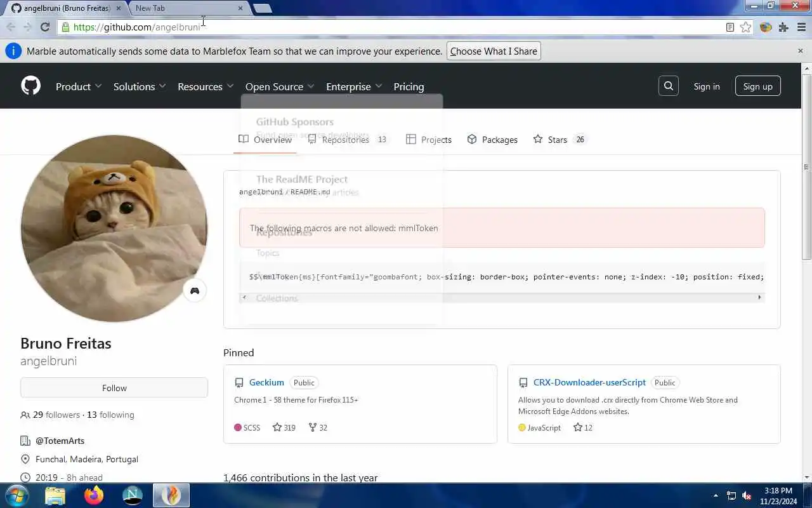
Task: Open the Pricing page
Action: (409, 86)
